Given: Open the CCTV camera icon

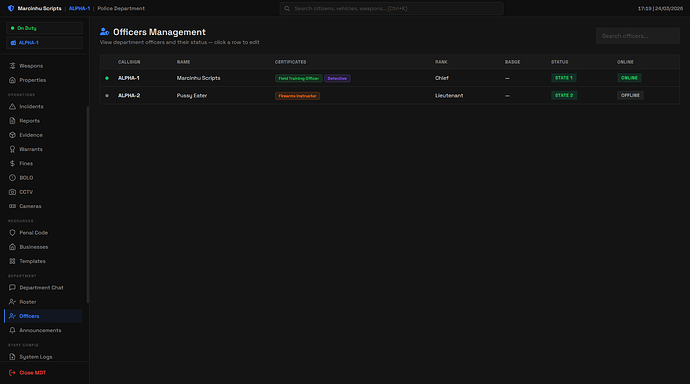Looking at the screenshot, I should pyautogui.click(x=12, y=192).
